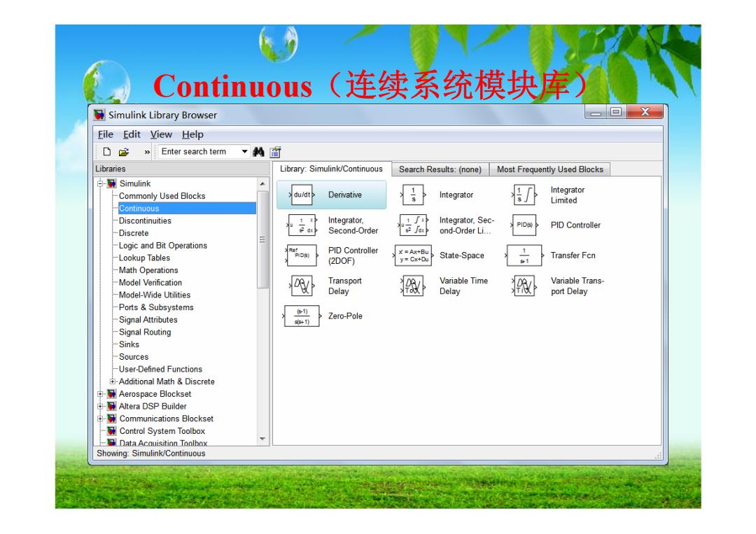Run the search with the binoculars icon
Screen dimensions: 756x534
[258, 152]
